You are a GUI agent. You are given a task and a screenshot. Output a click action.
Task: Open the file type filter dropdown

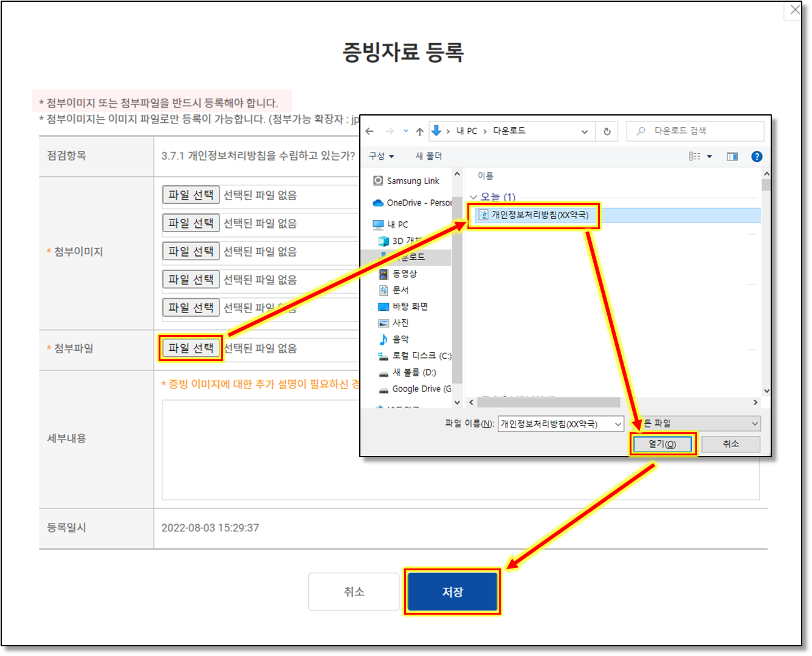pos(754,424)
